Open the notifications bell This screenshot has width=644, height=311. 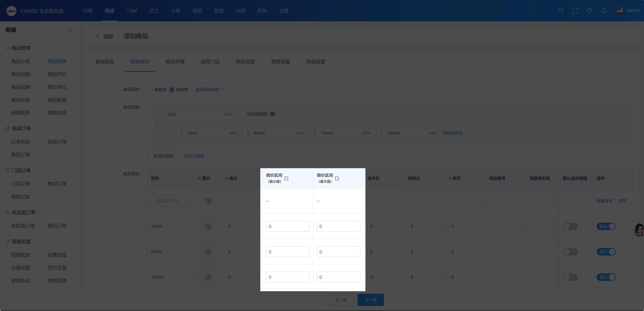603,10
